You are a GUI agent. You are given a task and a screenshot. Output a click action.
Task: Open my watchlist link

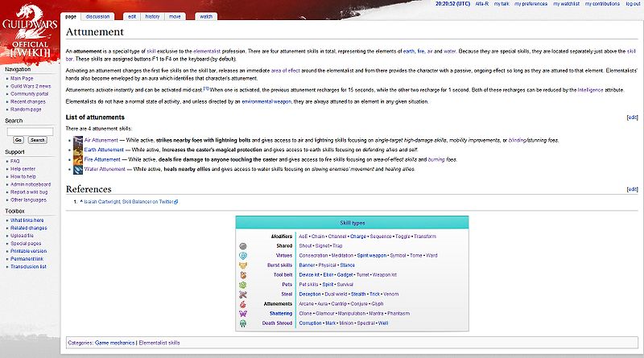[567, 4]
